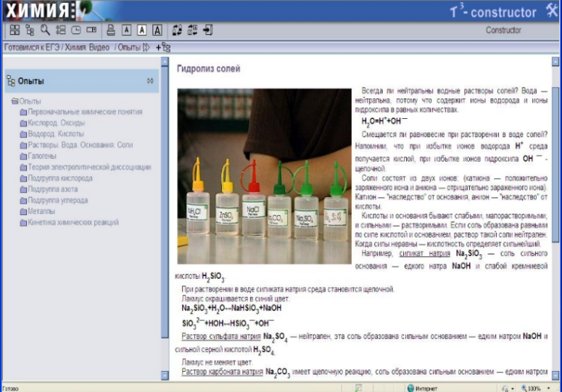The image size is (562, 392).
Task: Click the salt solution bottles photo
Action: click(x=264, y=176)
